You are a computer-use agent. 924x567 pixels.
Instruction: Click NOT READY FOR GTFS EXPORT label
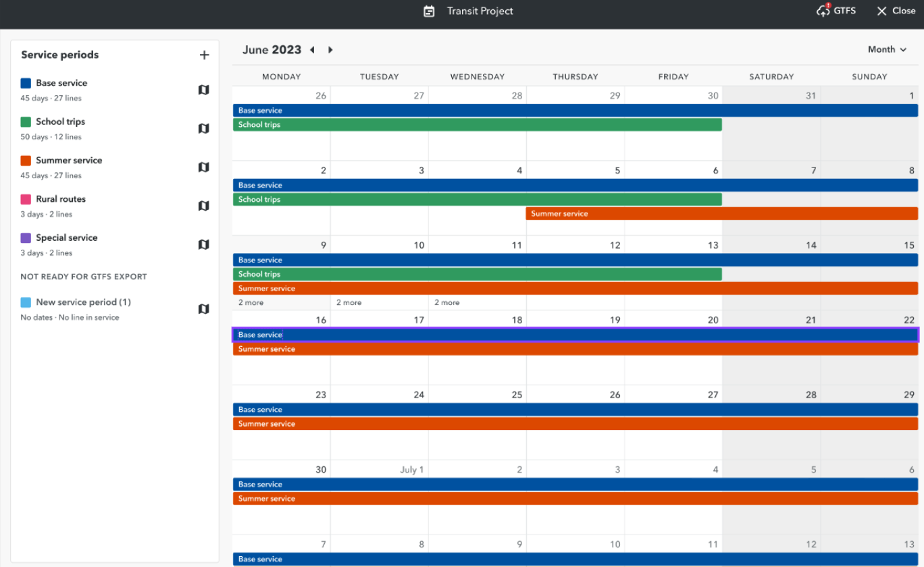pos(84,277)
